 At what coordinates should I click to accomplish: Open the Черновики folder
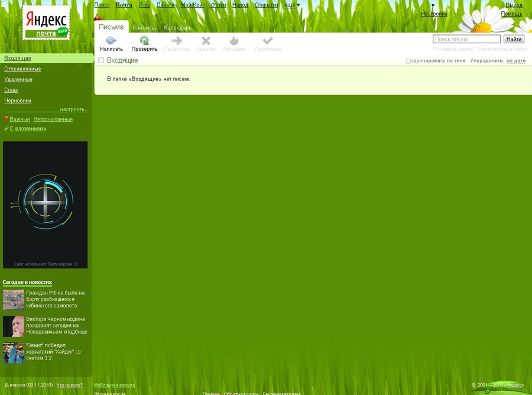click(18, 101)
